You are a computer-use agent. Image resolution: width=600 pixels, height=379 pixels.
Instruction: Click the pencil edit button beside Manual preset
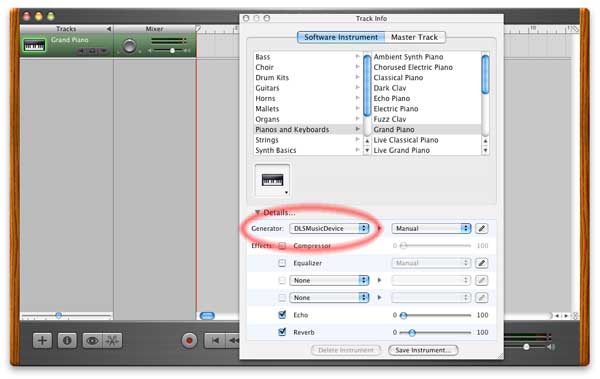[481, 229]
